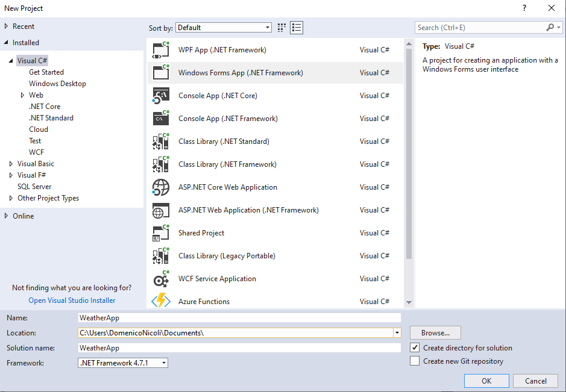Select "WCF Service Application" template name
This screenshot has height=392, width=566.
[218, 279]
